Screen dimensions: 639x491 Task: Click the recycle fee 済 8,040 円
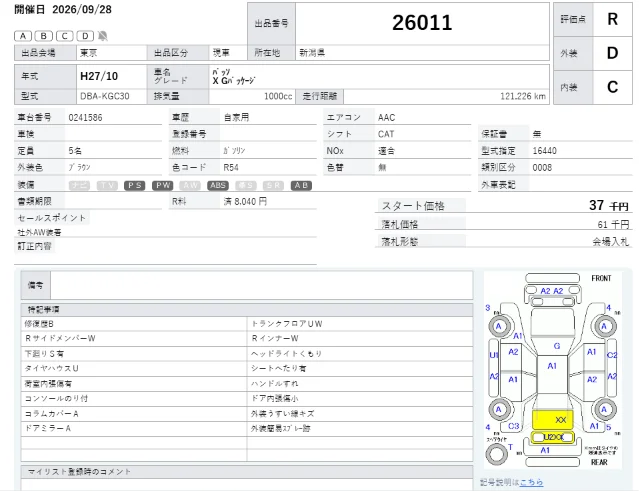pyautogui.click(x=245, y=201)
